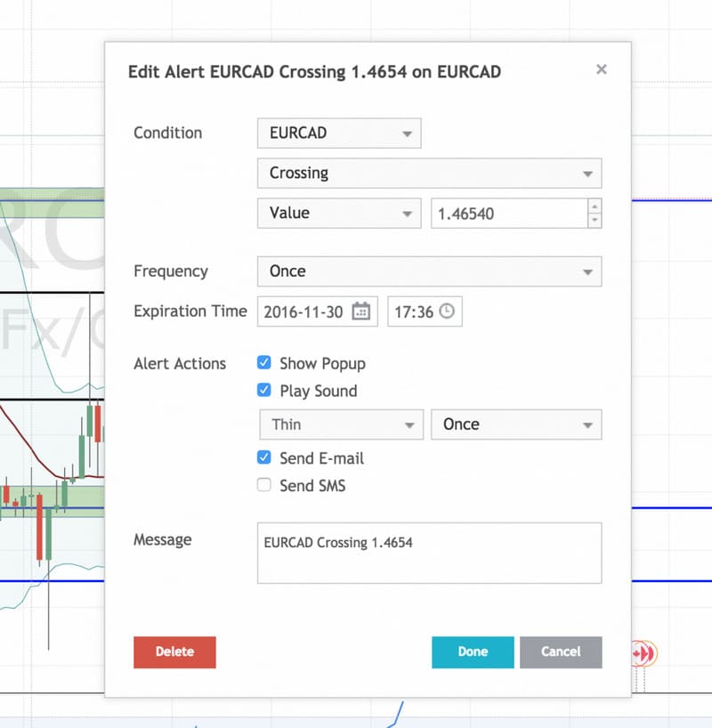
Task: Increase the value with the up stepper arrow
Action: [x=595, y=206]
